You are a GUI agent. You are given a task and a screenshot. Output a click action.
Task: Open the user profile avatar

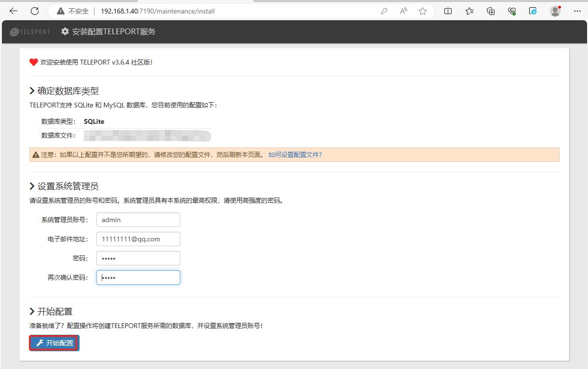tap(555, 11)
